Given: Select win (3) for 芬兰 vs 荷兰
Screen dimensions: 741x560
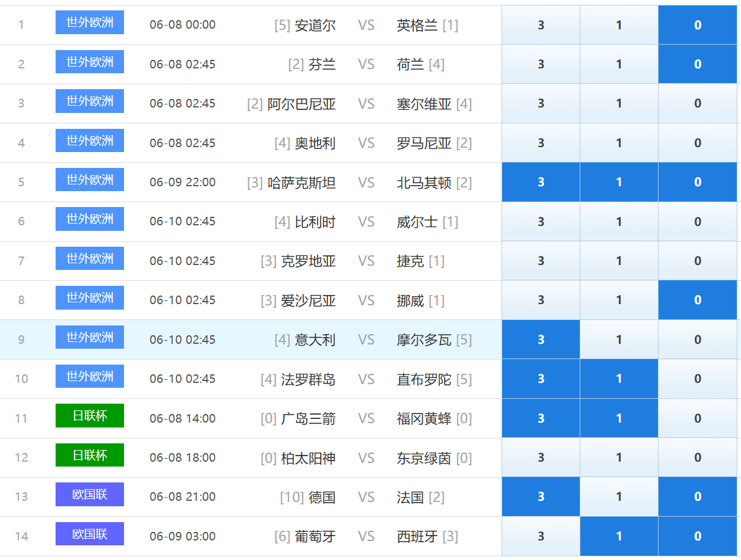Looking at the screenshot, I should 541,64.
